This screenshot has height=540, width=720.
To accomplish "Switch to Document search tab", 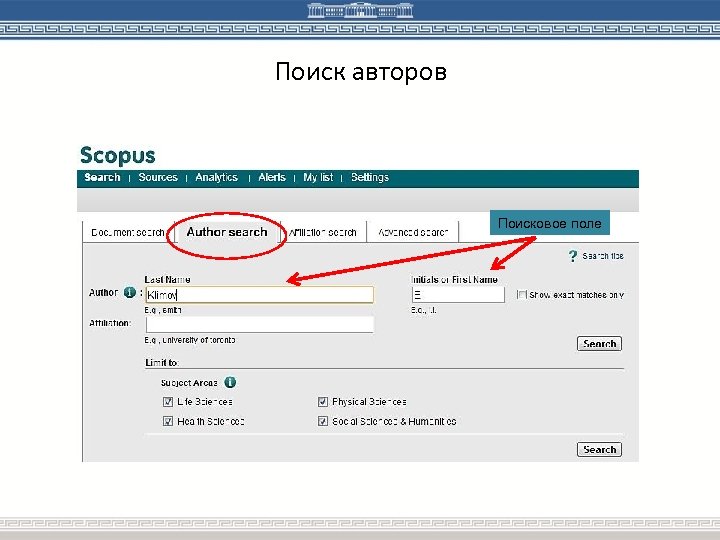I will (x=128, y=232).
